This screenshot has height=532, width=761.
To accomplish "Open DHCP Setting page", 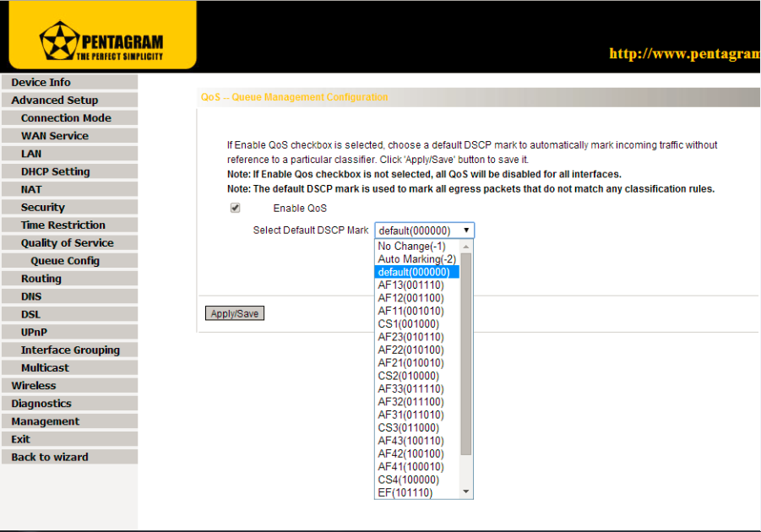I will [x=69, y=171].
